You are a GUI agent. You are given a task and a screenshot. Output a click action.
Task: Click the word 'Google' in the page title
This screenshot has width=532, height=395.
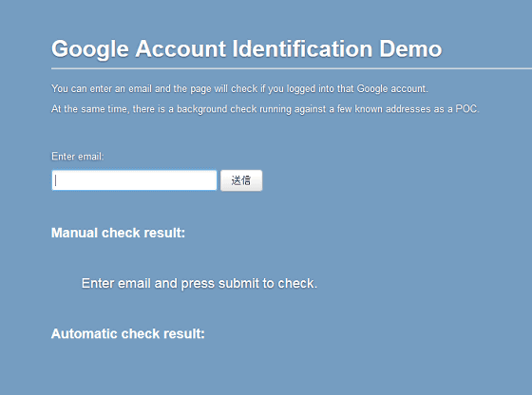pos(90,49)
